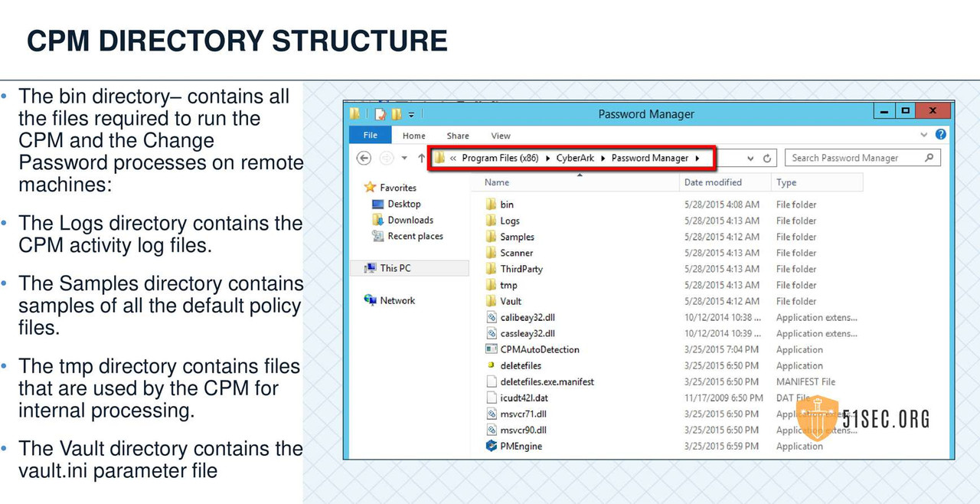Click the PMEngine application icon

(x=492, y=446)
